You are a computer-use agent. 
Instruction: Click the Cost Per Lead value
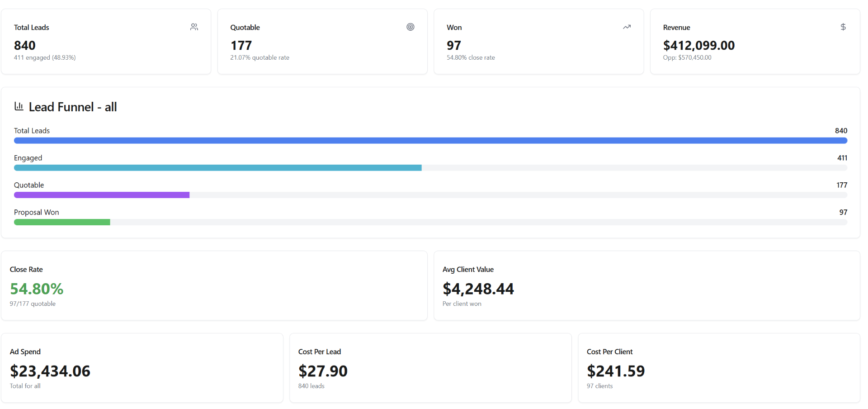click(x=322, y=371)
